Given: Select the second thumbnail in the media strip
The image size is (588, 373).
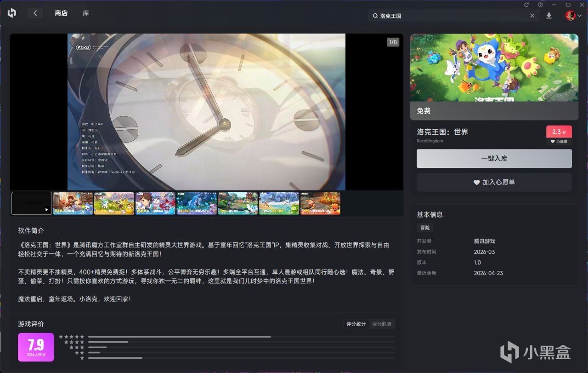Looking at the screenshot, I should pyautogui.click(x=73, y=203).
